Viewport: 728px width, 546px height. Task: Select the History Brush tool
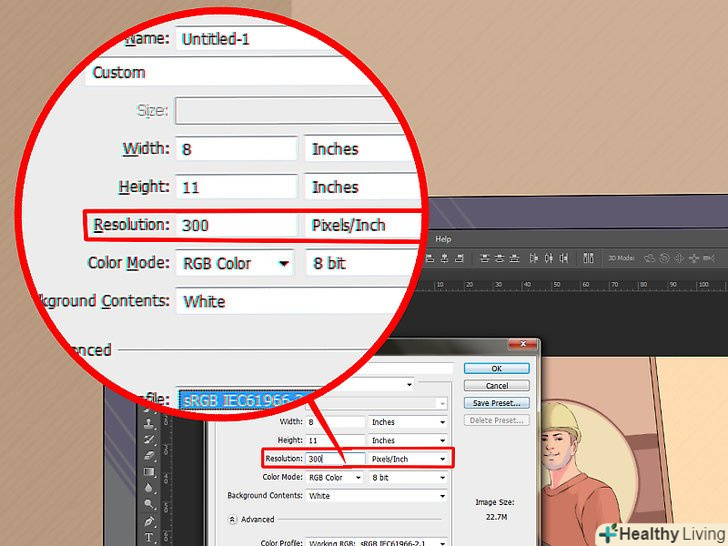pyautogui.click(x=149, y=440)
